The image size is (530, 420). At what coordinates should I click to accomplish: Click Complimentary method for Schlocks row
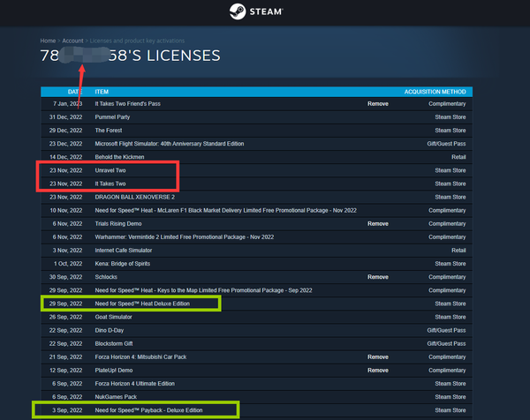pyautogui.click(x=447, y=277)
